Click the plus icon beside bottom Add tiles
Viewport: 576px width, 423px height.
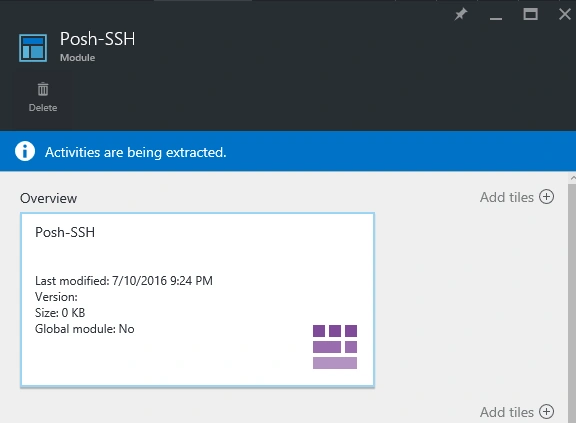coord(546,412)
